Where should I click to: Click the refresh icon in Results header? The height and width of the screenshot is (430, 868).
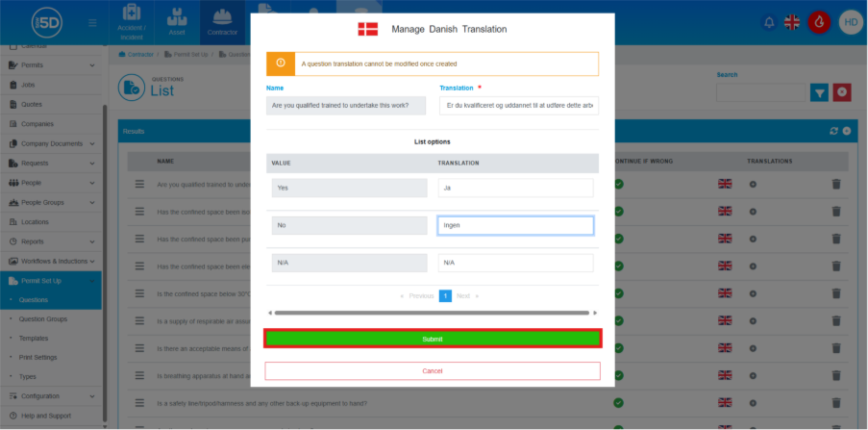pyautogui.click(x=833, y=131)
